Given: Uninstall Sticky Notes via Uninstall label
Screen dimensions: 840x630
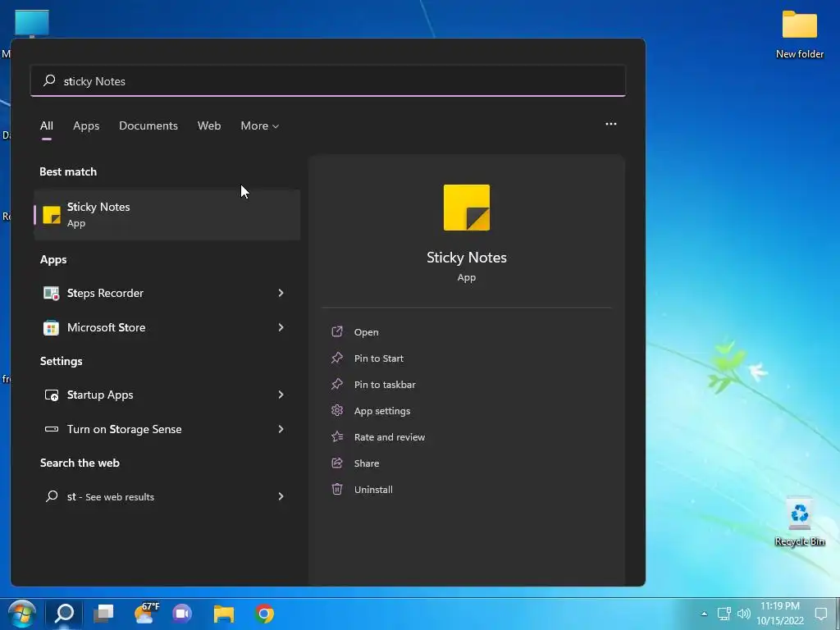Looking at the screenshot, I should click(373, 490).
